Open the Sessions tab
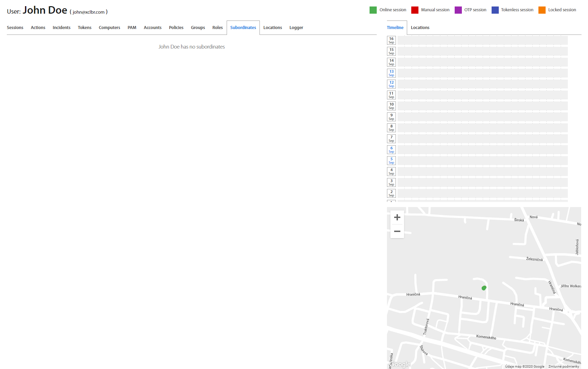588x369 pixels. point(15,28)
